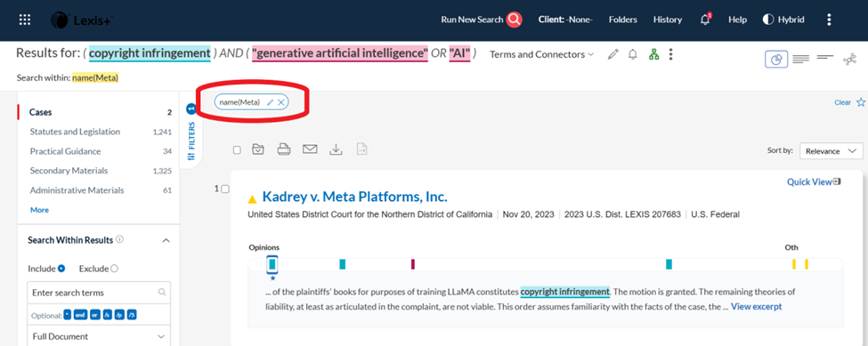Print the selected results

(284, 149)
